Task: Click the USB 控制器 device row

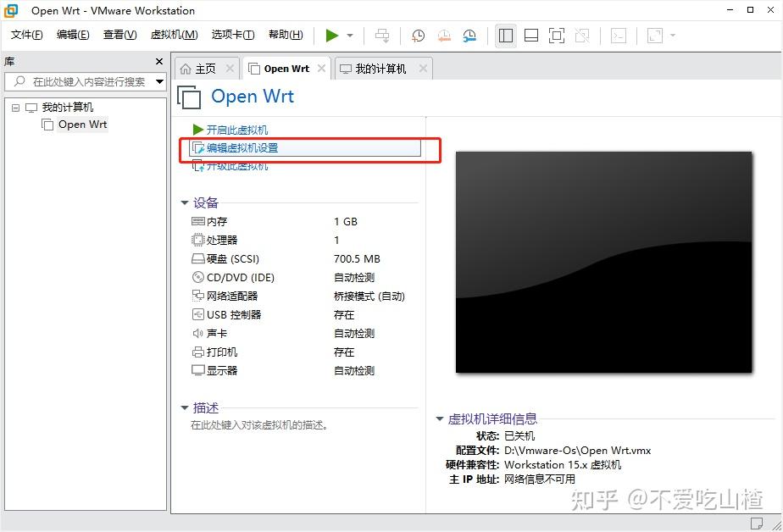Action: pyautogui.click(x=303, y=315)
